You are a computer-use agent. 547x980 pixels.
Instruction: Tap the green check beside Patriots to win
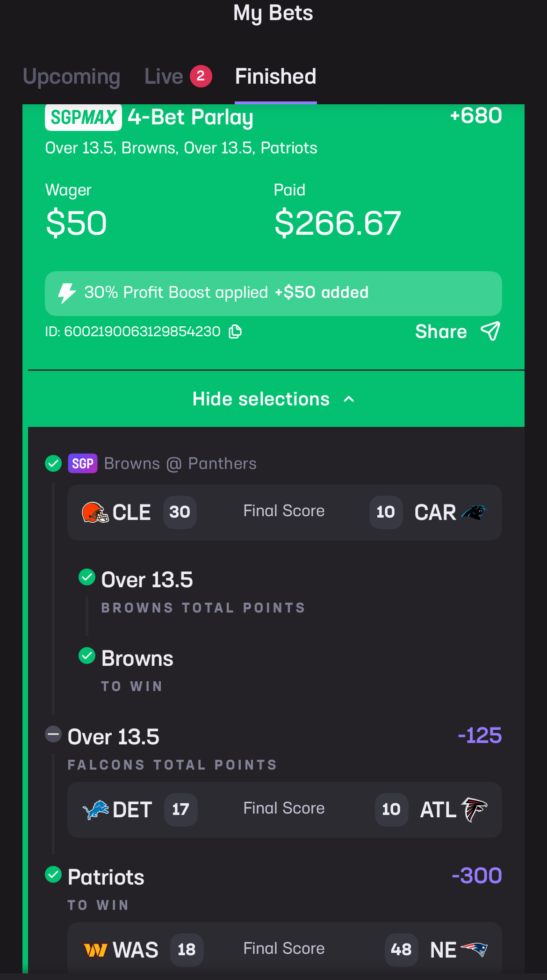click(53, 874)
